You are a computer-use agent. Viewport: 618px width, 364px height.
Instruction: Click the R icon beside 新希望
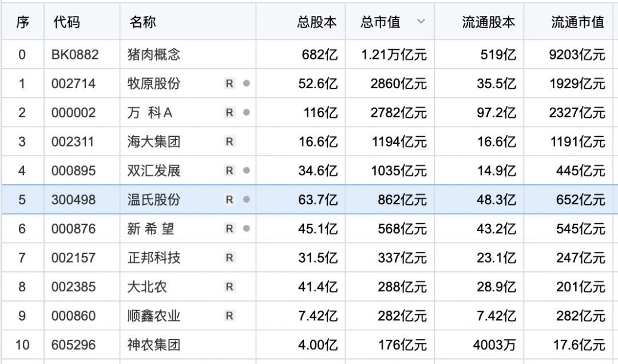(x=229, y=229)
